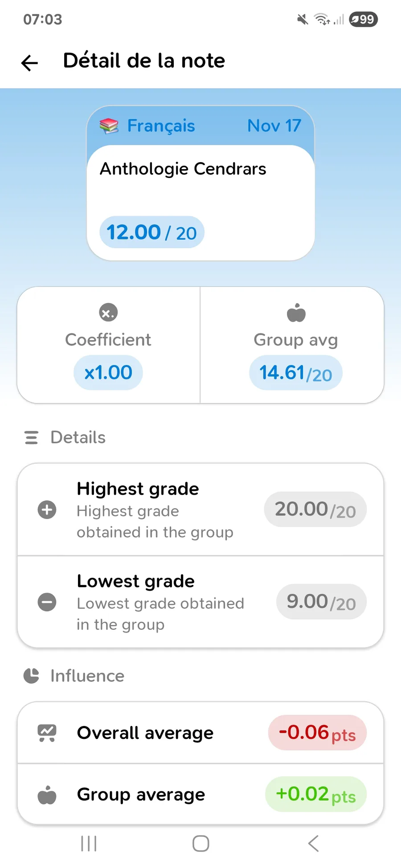The width and height of the screenshot is (401, 868).
Task: Tap the apple icon above Group avg
Action: tap(296, 312)
